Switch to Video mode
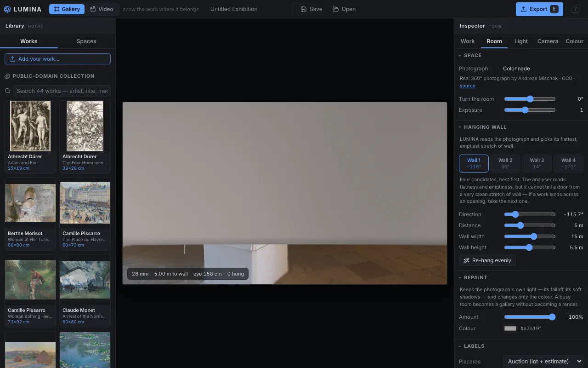588x368 pixels. pyautogui.click(x=102, y=9)
